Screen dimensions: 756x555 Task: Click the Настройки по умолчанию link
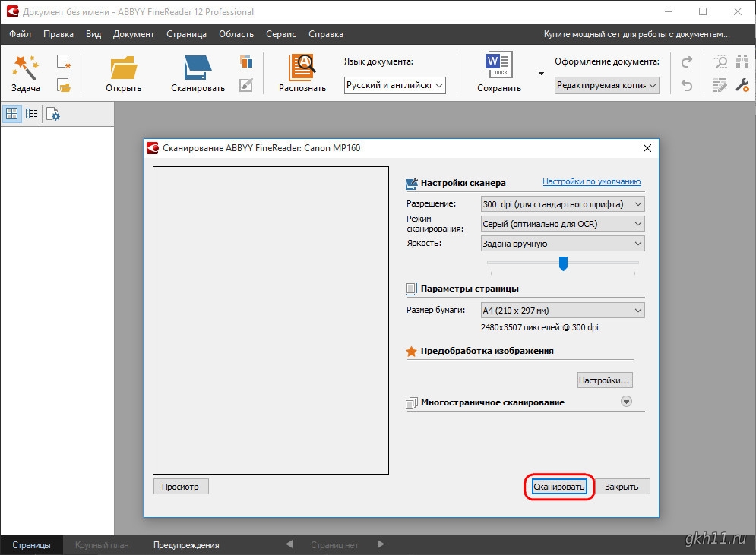591,182
